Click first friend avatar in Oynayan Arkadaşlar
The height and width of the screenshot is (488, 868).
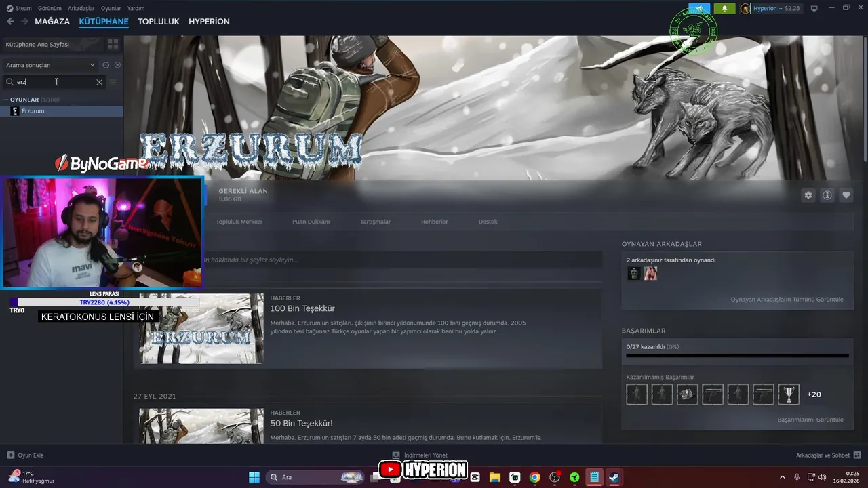(x=634, y=273)
